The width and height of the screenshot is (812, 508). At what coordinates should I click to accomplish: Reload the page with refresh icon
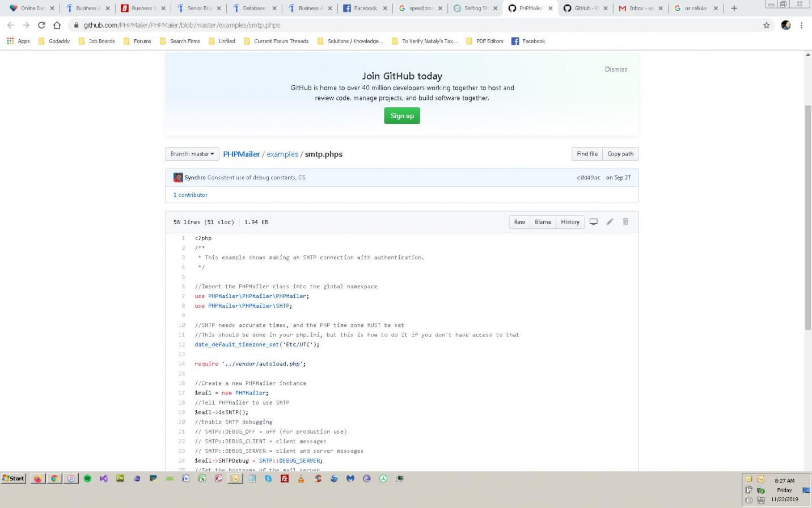(x=41, y=25)
